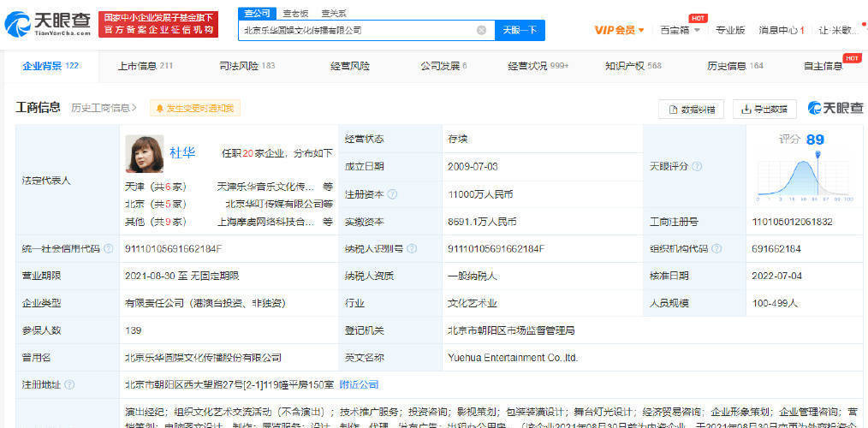
Task: Open 杜华 profile link
Action: 182,152
